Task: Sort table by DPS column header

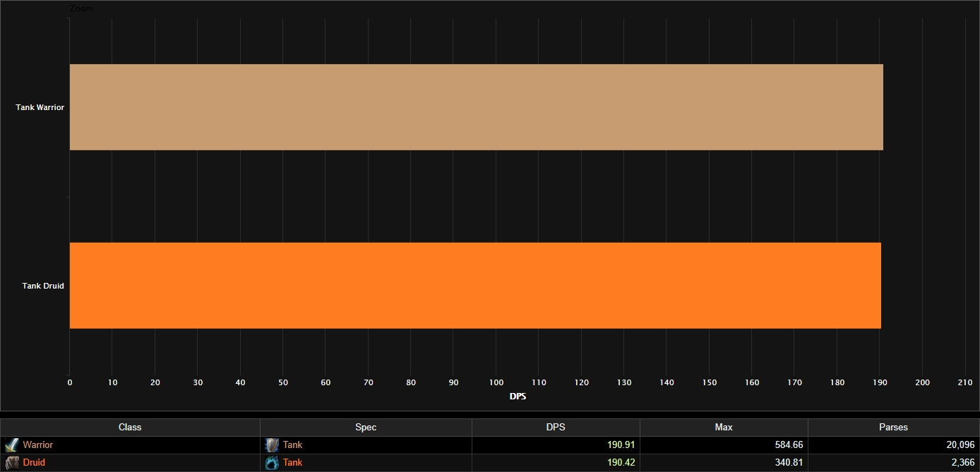Action: [556, 428]
